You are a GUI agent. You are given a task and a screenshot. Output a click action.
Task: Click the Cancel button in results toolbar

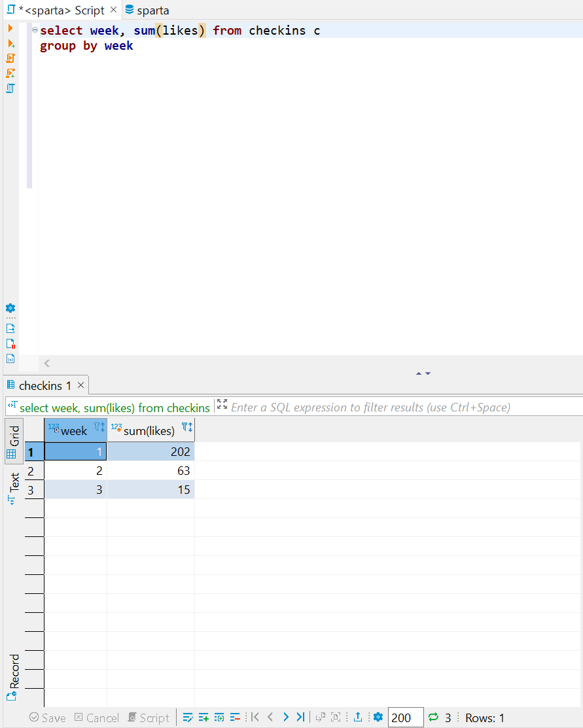[x=97, y=718]
